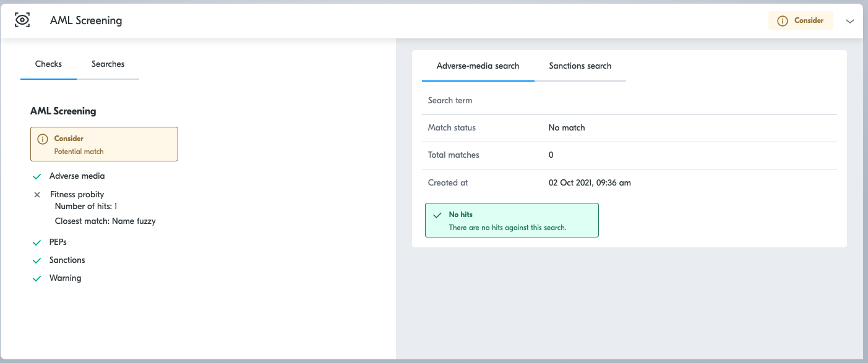Click the Search term row
The width and height of the screenshot is (868, 363).
tap(629, 101)
